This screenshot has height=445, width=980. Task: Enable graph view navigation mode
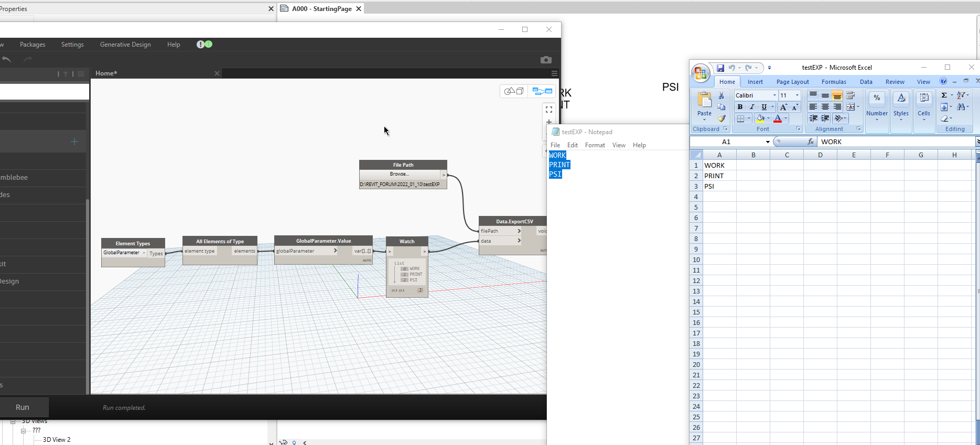[x=542, y=91]
